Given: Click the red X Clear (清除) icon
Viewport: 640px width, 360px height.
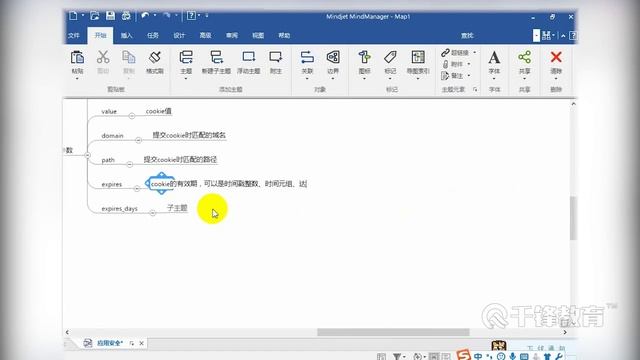Looking at the screenshot, I should pos(556,57).
